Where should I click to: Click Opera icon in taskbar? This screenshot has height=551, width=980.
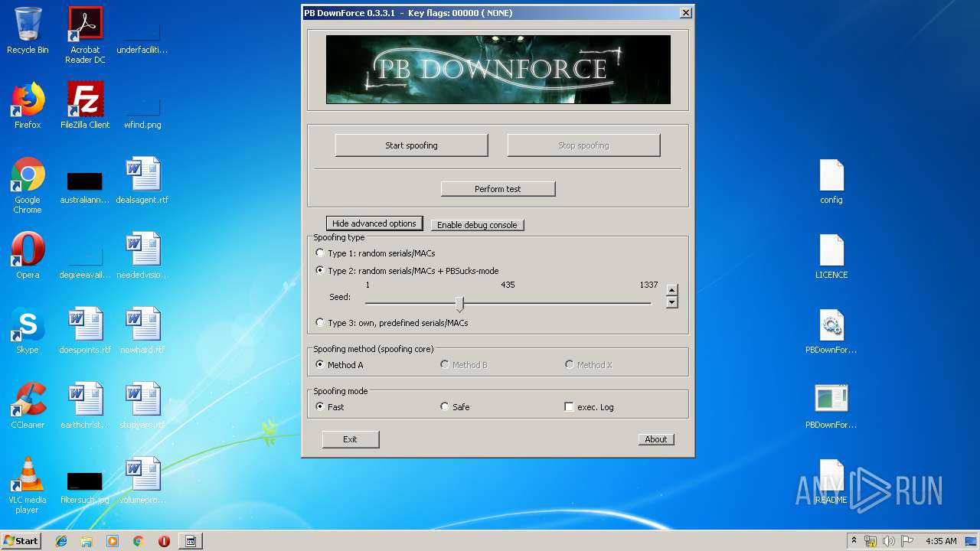[x=164, y=541]
